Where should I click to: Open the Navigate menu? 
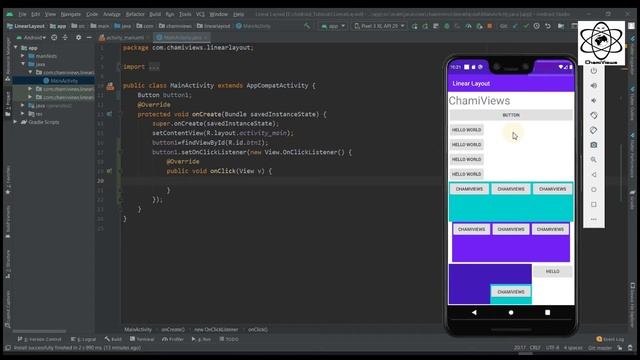pos(71,14)
